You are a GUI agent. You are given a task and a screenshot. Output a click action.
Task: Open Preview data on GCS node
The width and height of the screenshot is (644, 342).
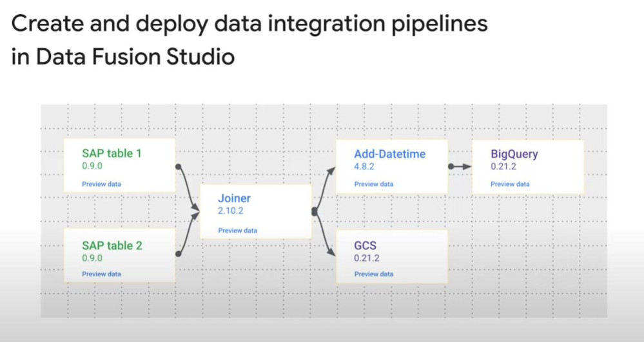[x=374, y=274]
